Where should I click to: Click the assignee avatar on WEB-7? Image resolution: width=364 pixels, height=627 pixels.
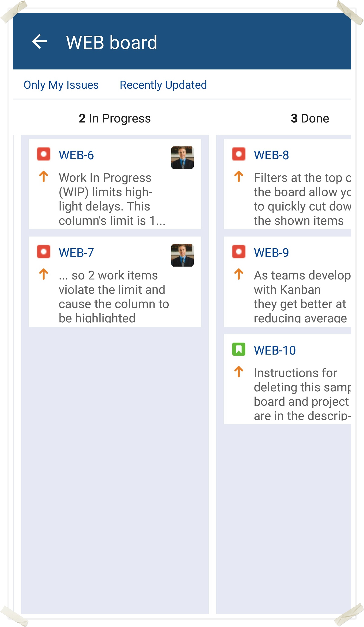(x=182, y=255)
